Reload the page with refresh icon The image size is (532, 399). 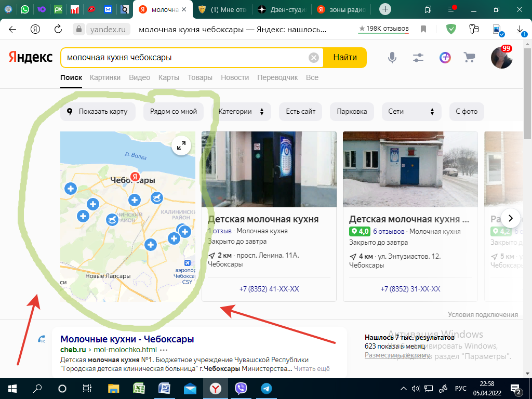pyautogui.click(x=58, y=29)
